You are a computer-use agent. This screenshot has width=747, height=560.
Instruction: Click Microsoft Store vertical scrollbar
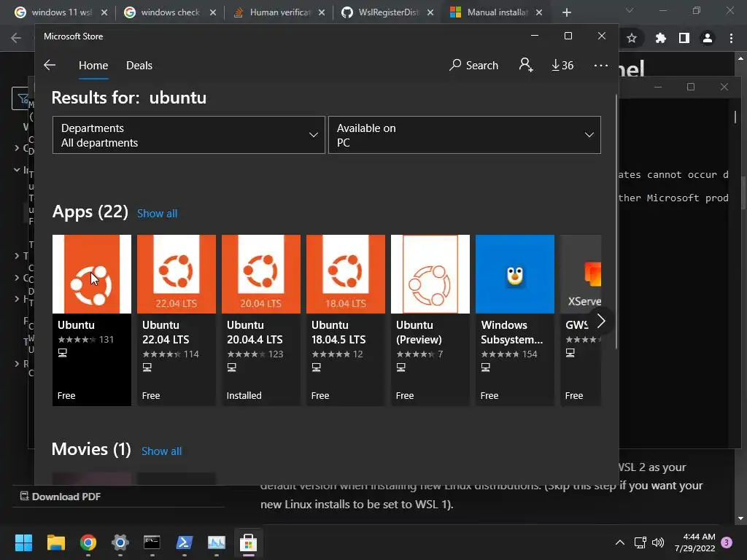point(616,222)
